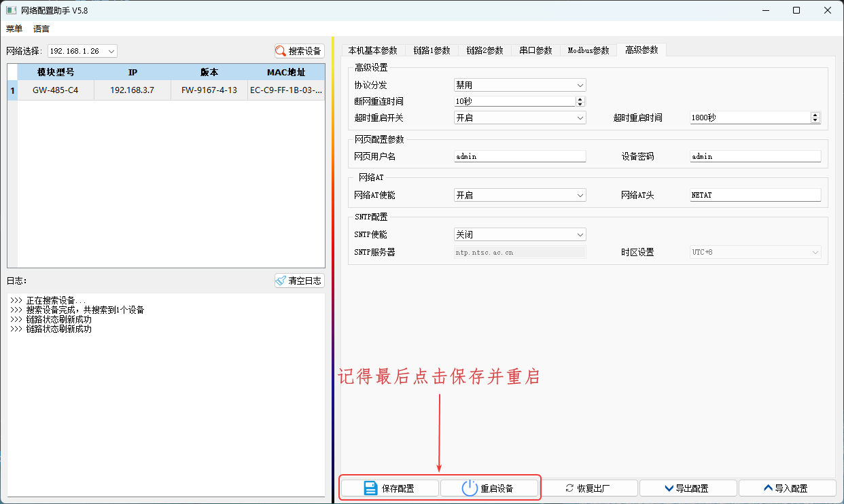This screenshot has width=844, height=504.
Task: Increase 断网重连时间 using its up stepper arrow
Action: pyautogui.click(x=581, y=98)
